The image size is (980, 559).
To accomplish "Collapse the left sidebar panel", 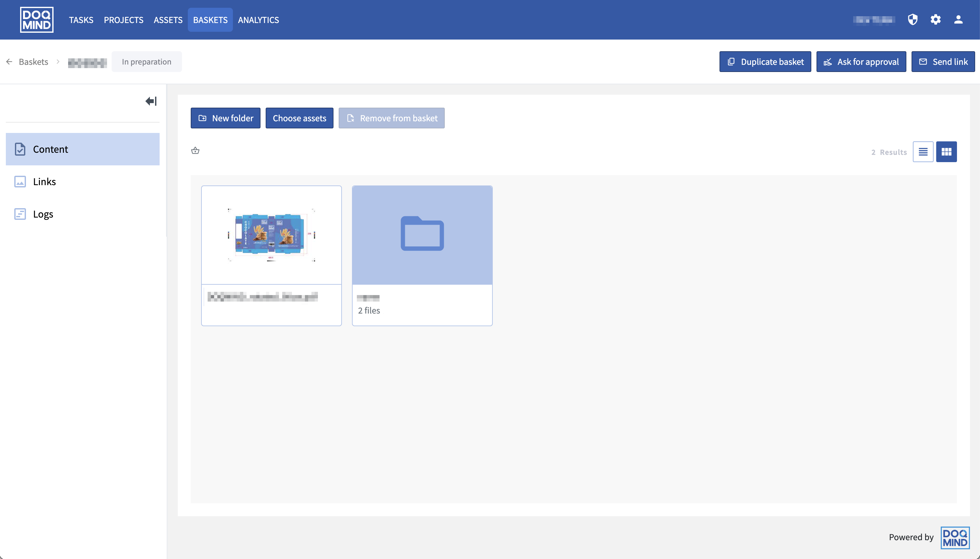I will pos(151,101).
